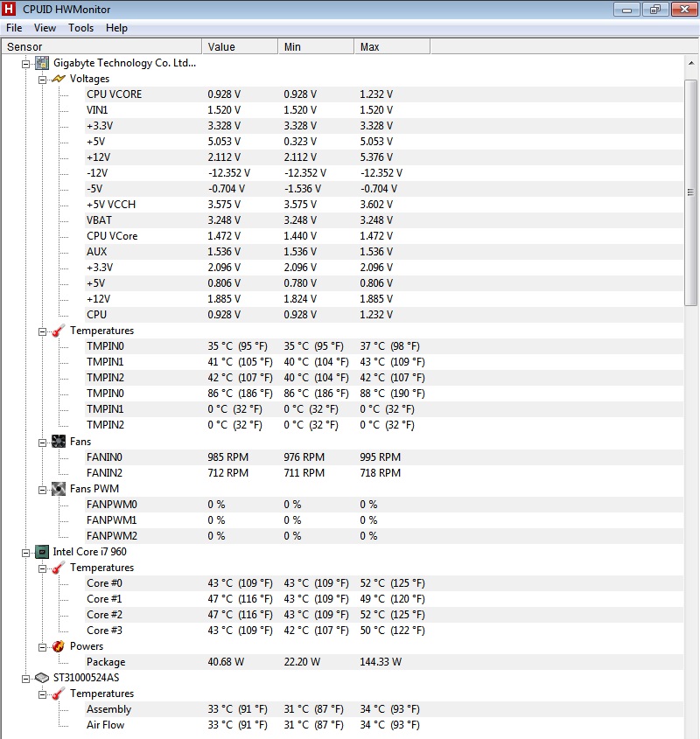
Task: Collapse the Fans PWM group
Action: pyautogui.click(x=43, y=490)
